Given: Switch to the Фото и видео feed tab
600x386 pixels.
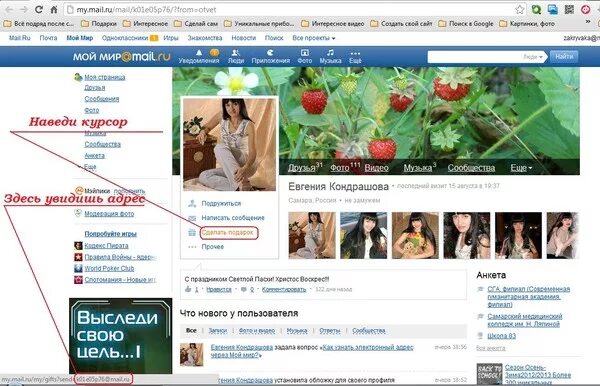Looking at the screenshot, I should (256, 331).
